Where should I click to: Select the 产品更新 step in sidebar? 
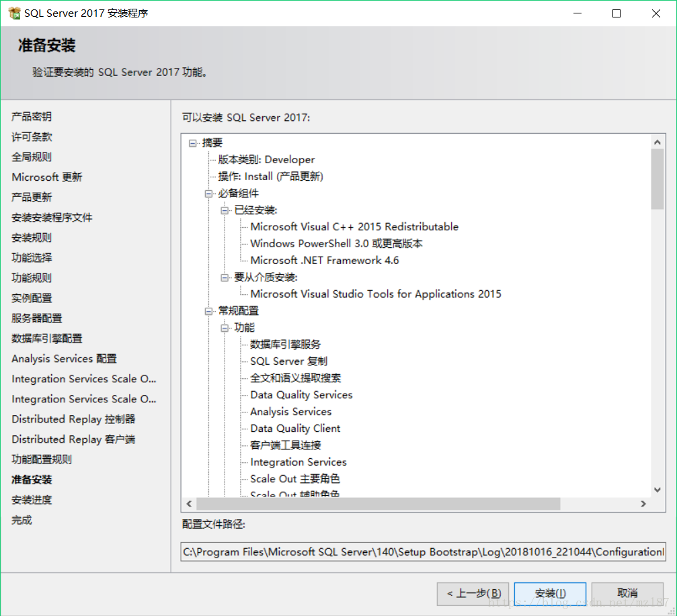click(32, 197)
